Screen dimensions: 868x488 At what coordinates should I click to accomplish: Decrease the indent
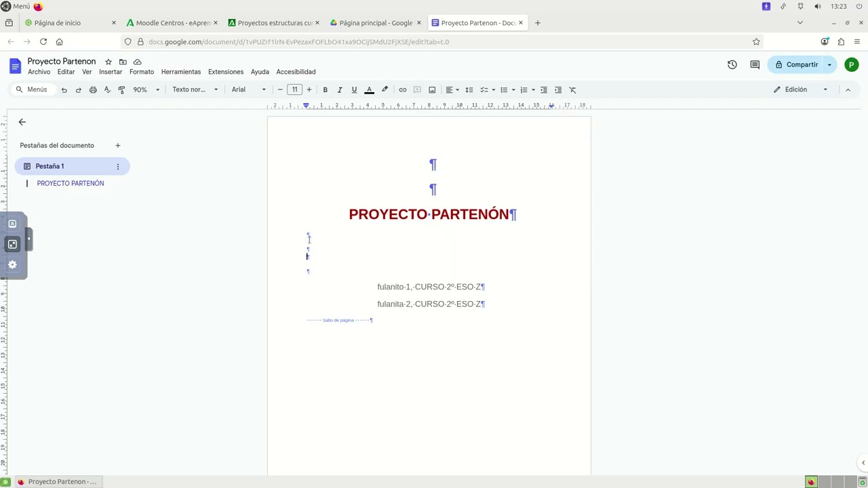click(543, 89)
